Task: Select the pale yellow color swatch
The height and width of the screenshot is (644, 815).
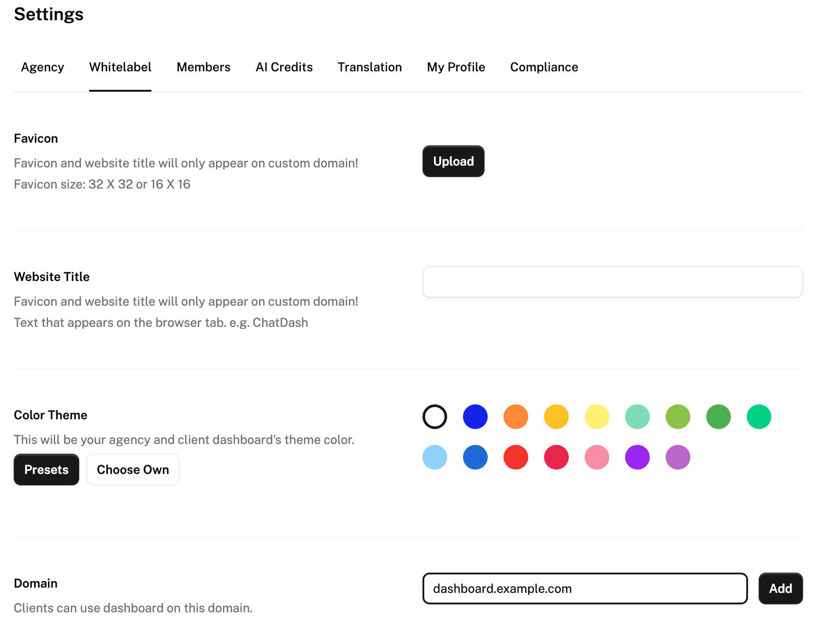Action: click(x=596, y=417)
